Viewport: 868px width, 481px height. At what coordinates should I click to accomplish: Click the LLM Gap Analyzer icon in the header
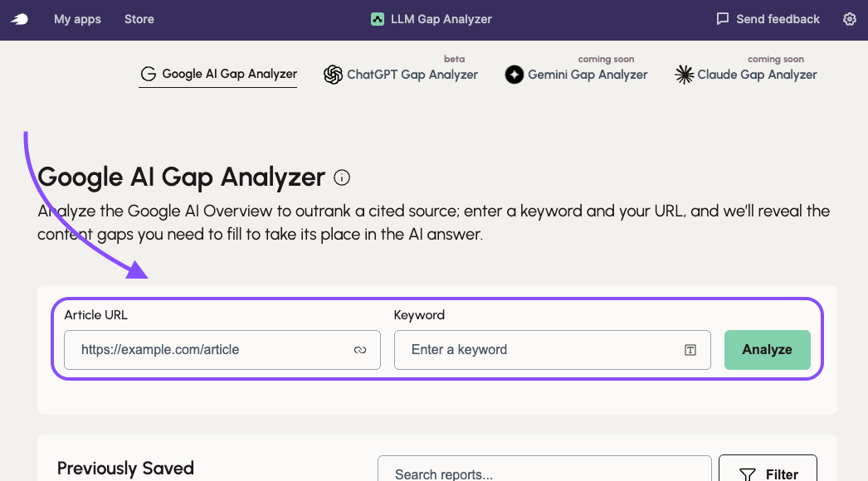(378, 18)
